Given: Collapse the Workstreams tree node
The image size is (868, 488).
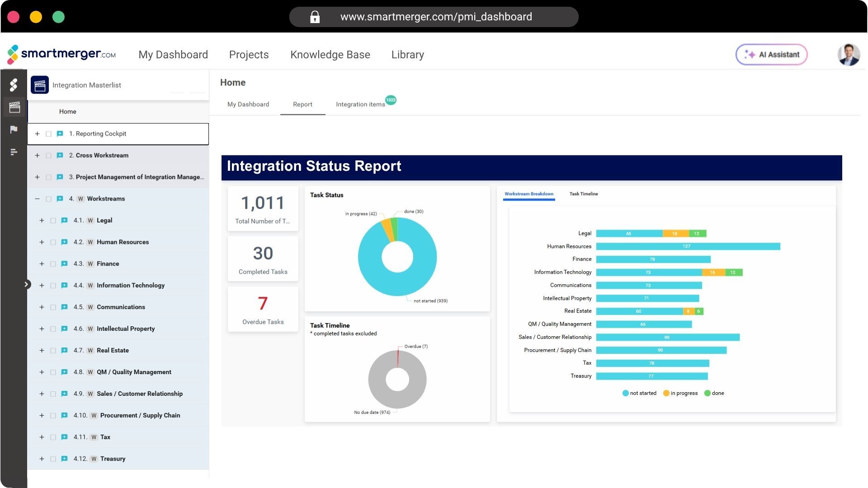Looking at the screenshot, I should [x=37, y=199].
